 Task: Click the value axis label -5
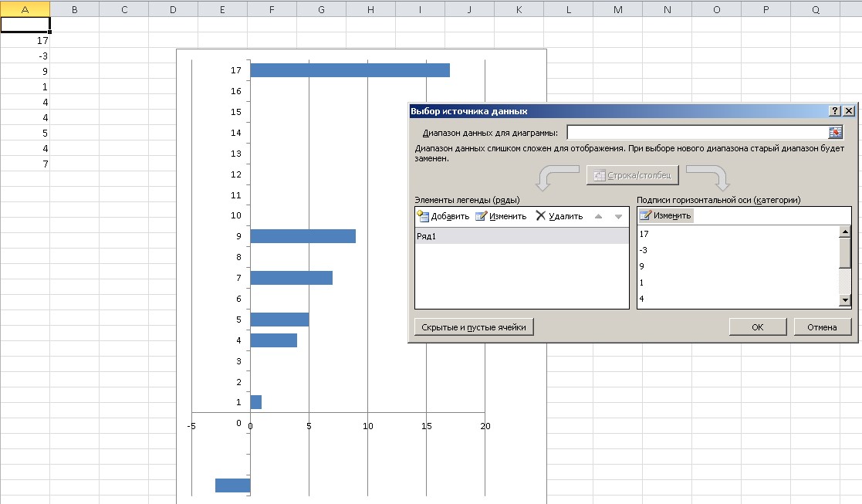click(191, 426)
